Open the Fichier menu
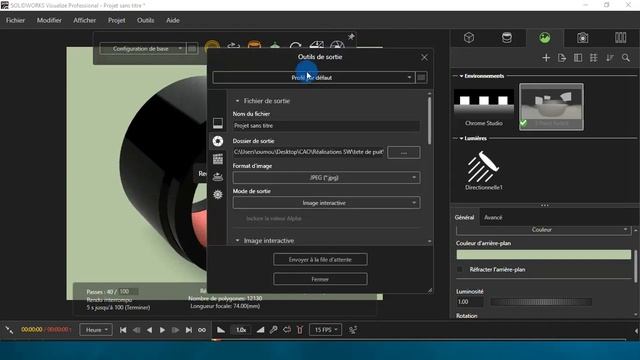Viewport: 640px width, 360px height. [16, 20]
